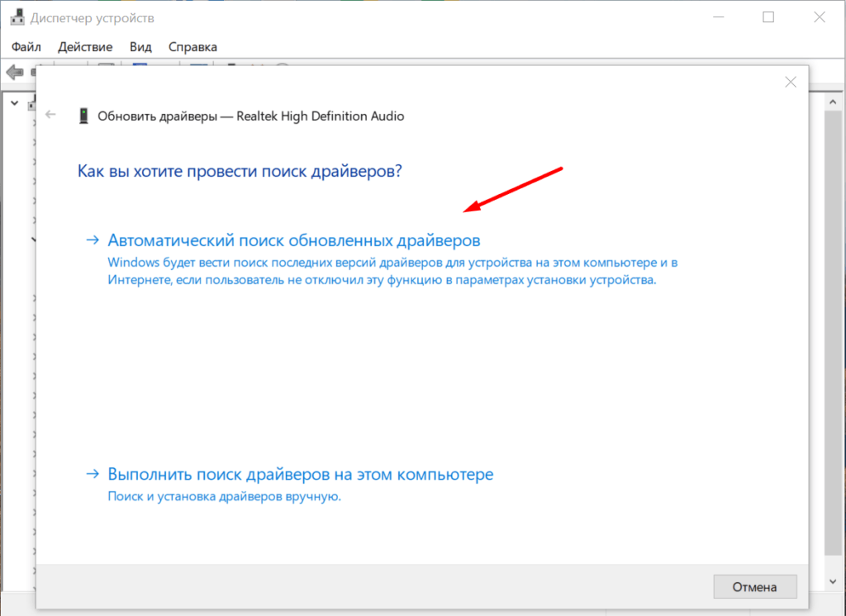Click the back arrow in Device Manager toolbar

point(14,73)
